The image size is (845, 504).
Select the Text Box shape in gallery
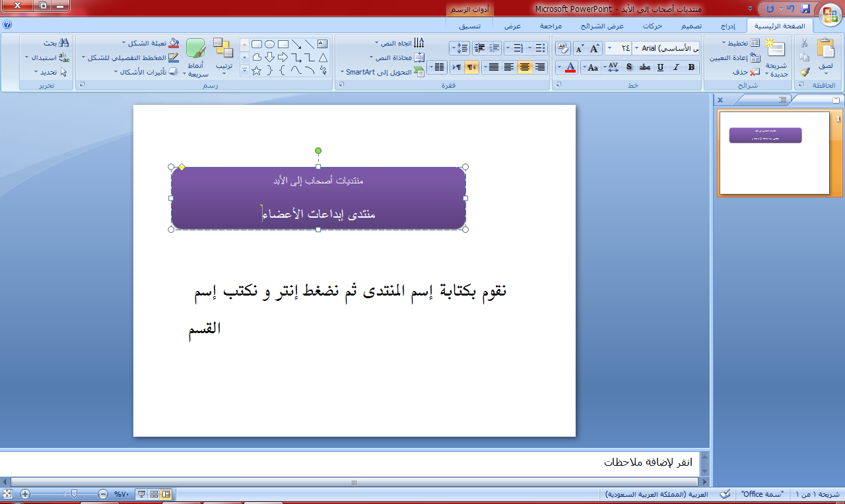(x=322, y=44)
